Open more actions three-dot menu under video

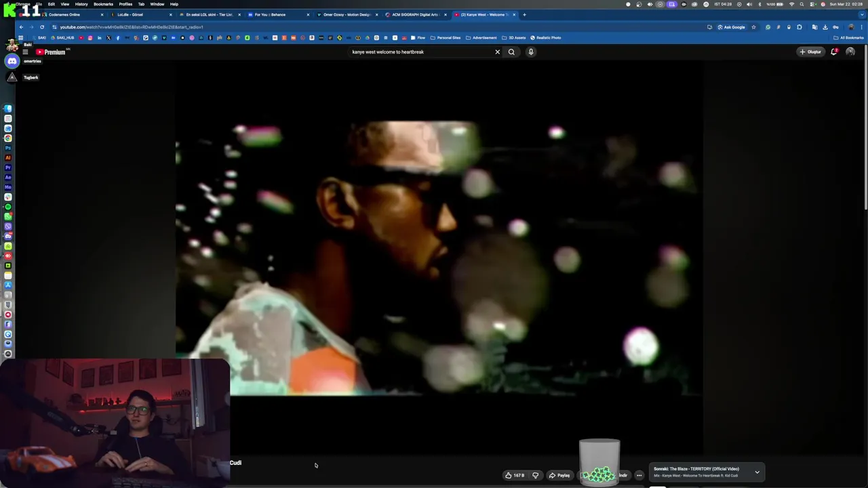tap(639, 475)
